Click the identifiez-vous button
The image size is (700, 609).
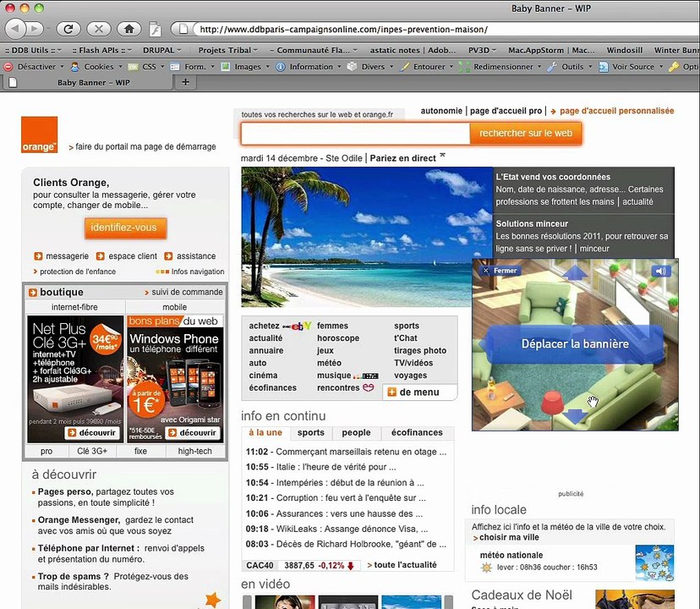pos(125,228)
